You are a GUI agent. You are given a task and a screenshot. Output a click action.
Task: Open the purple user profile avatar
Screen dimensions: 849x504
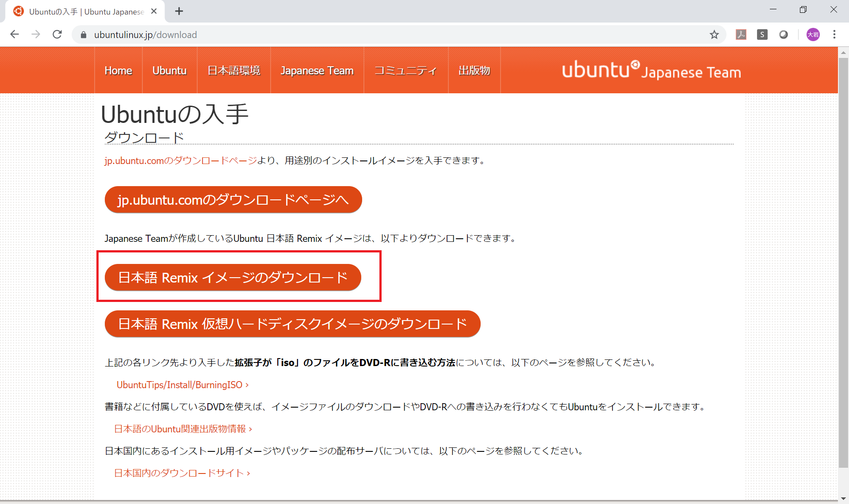click(x=813, y=34)
